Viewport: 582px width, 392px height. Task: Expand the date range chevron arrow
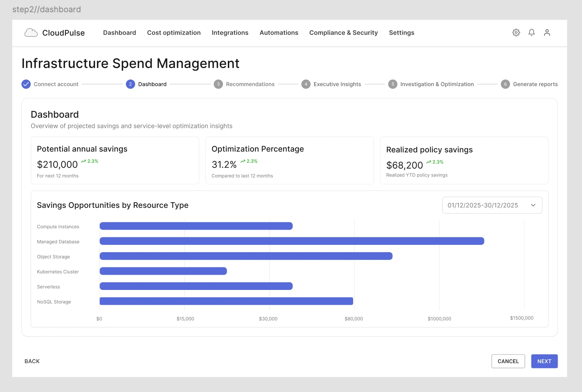coord(533,205)
